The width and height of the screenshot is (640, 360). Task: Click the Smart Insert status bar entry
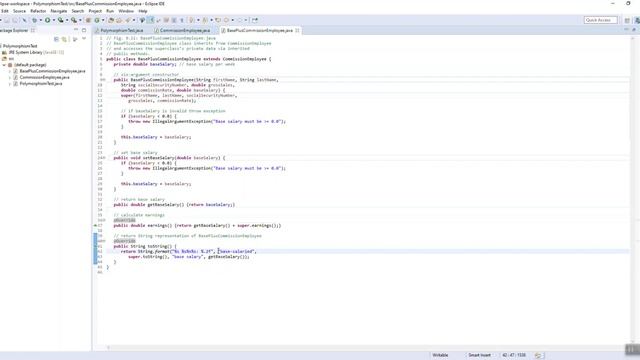coord(480,355)
